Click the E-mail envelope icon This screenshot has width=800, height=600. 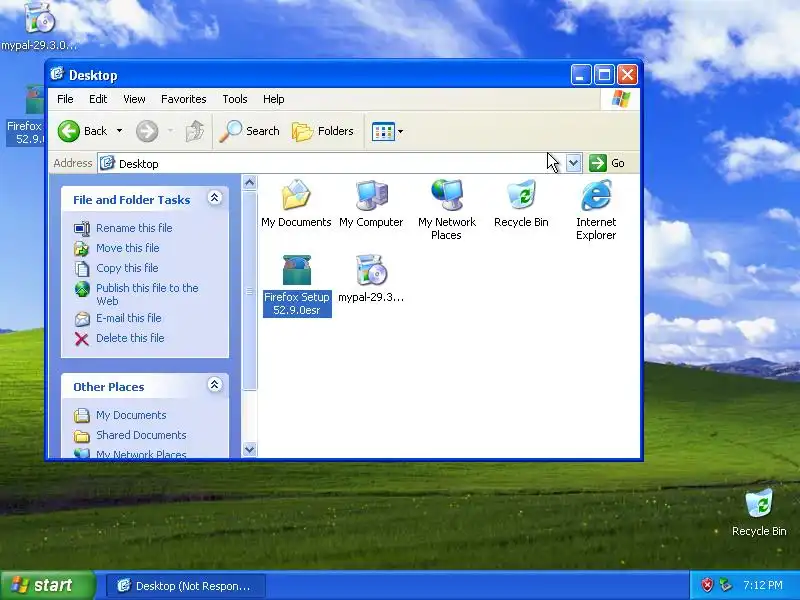click(82, 319)
